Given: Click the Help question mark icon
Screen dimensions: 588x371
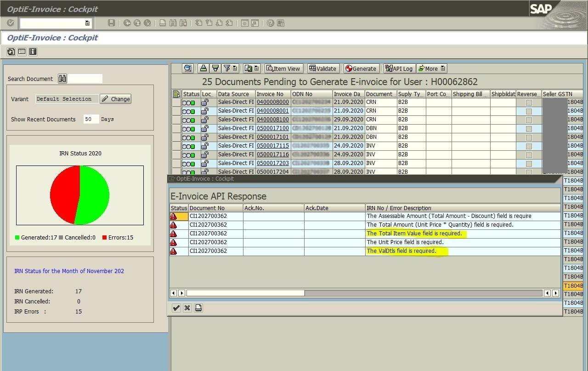Looking at the screenshot, I should [x=270, y=23].
